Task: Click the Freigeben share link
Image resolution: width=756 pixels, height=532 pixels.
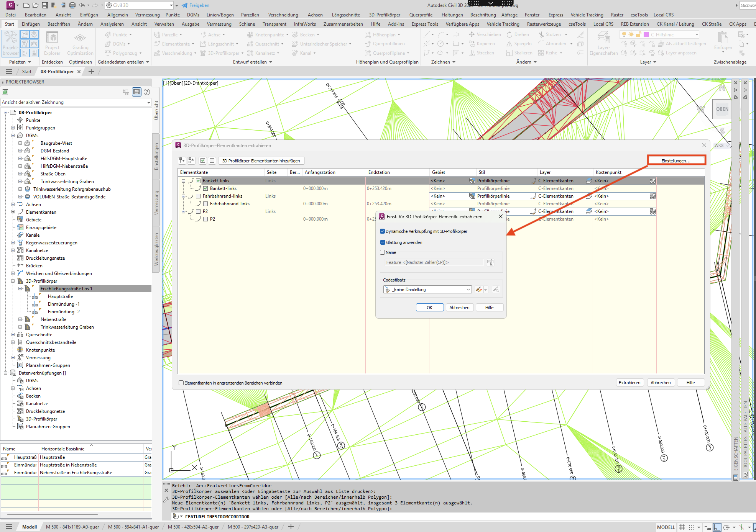Action: tap(196, 5)
